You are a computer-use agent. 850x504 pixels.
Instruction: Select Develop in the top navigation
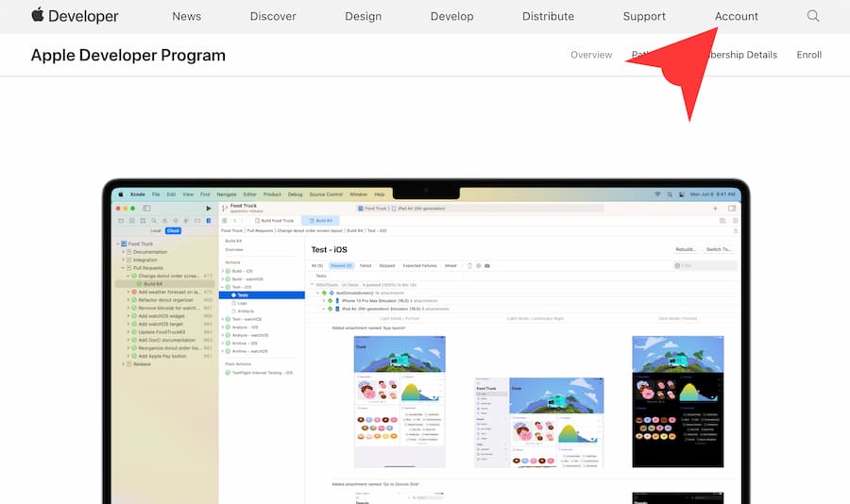coord(451,16)
